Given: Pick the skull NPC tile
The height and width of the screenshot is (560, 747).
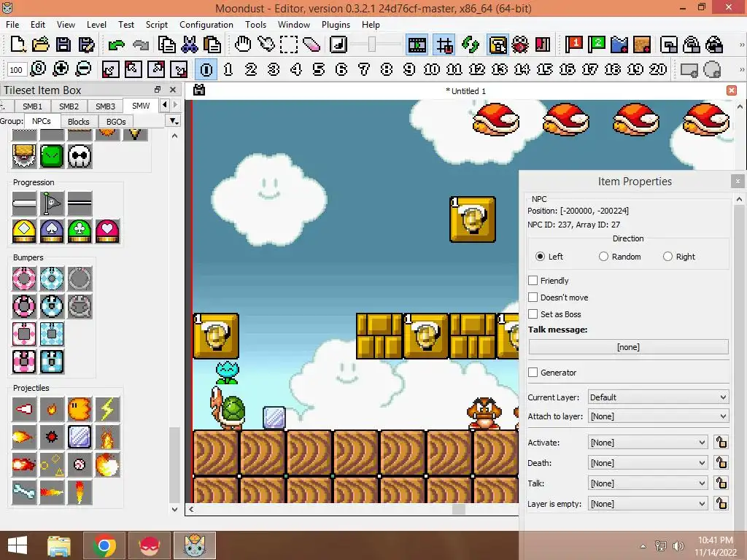Looking at the screenshot, I should (80, 156).
